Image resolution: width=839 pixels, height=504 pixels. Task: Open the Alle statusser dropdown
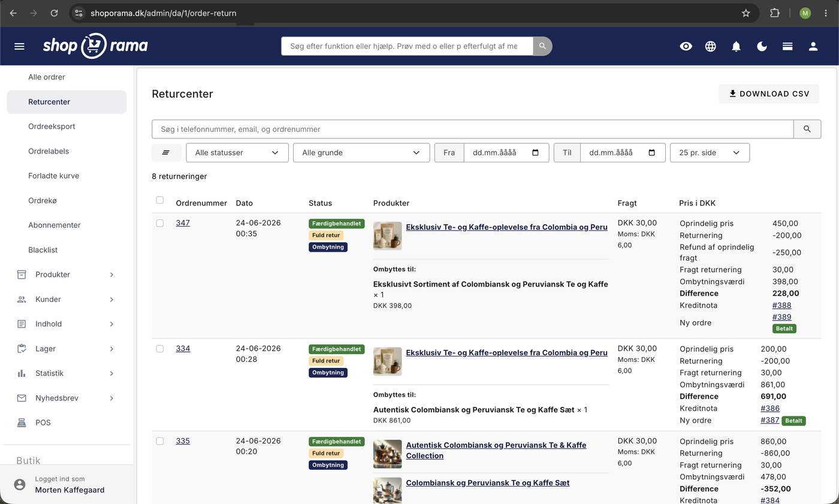237,153
